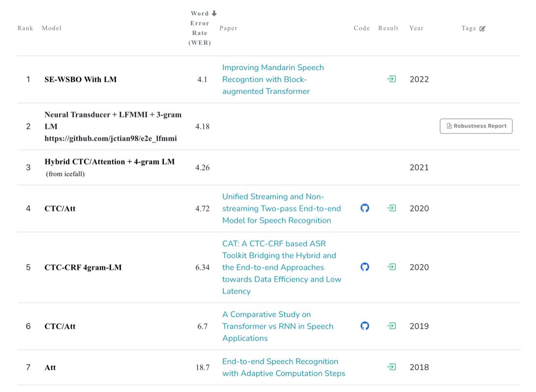Open Unified Streaming and Non-streaming paper link
Image resolution: width=536 pixels, height=392 pixels.
(281, 208)
